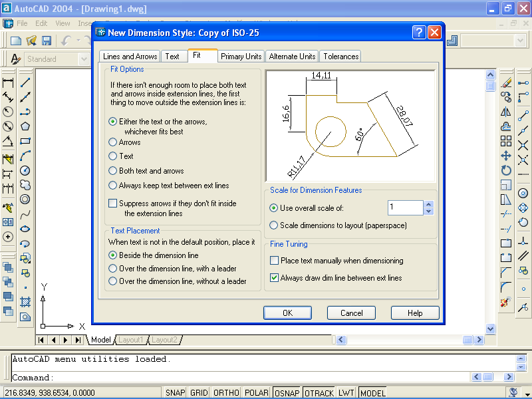Switch to Alternate Units tab

click(x=292, y=57)
